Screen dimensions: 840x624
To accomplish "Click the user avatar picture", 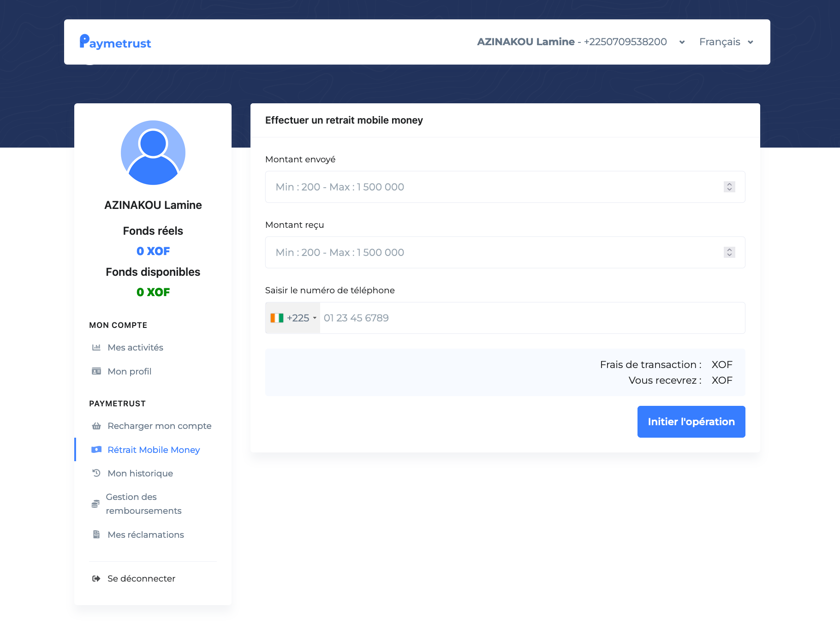I will (x=153, y=153).
